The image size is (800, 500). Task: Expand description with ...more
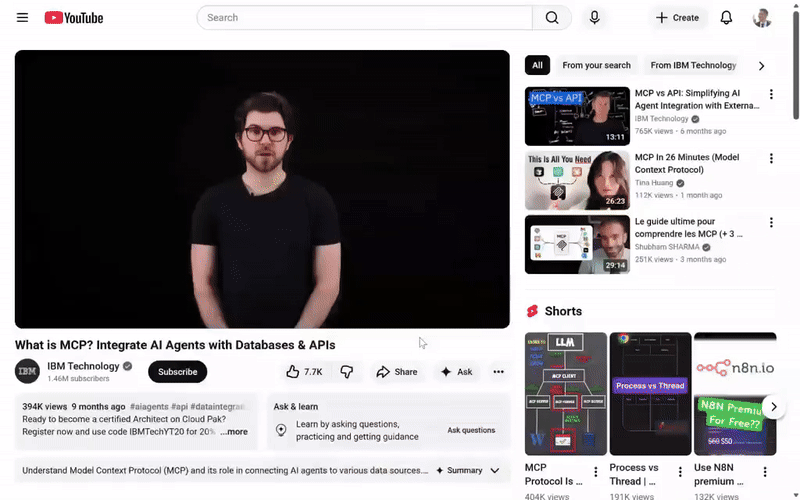[235, 432]
